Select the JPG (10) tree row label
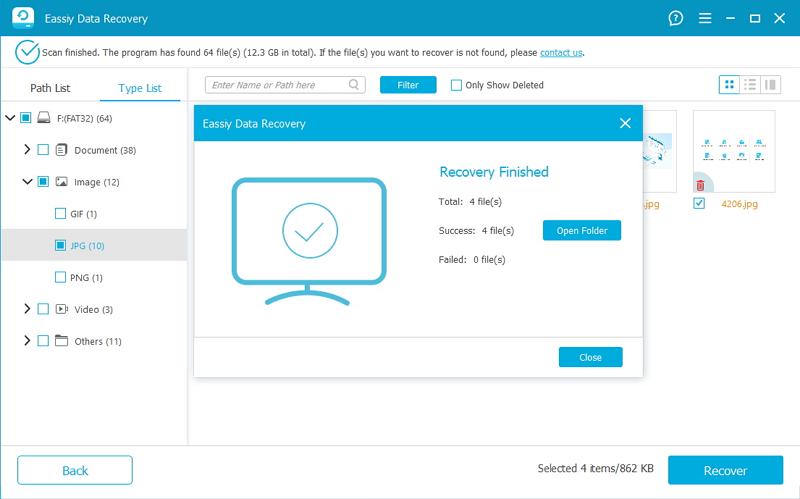 point(87,246)
